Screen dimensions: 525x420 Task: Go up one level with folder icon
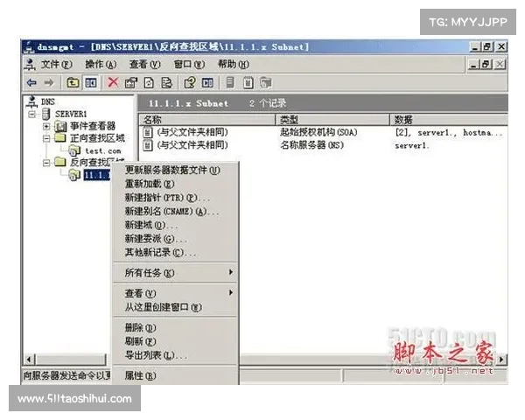[73, 82]
